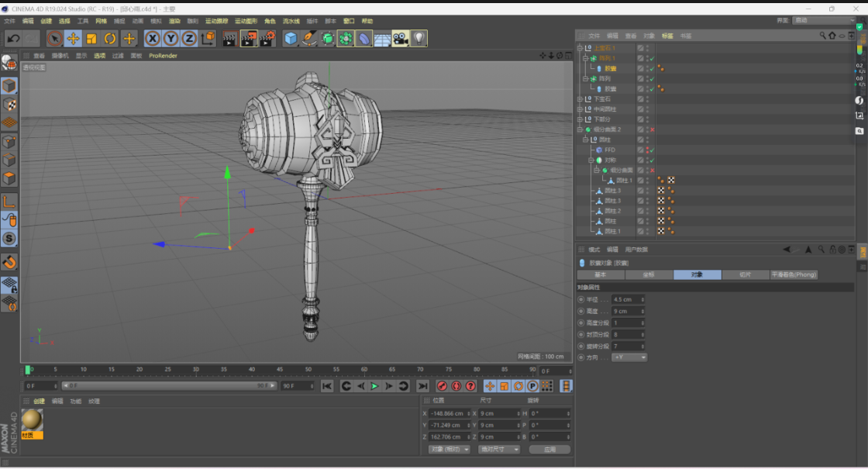The height and width of the screenshot is (469, 868).
Task: Select the 材质 material thumbnail
Action: pos(32,421)
